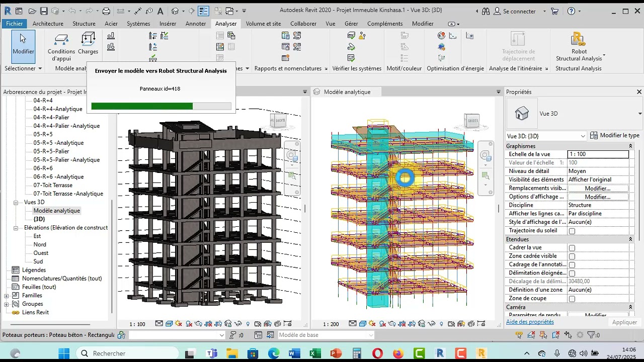
Task: Click the 07-Toit Terrasse view item
Action: point(53,185)
